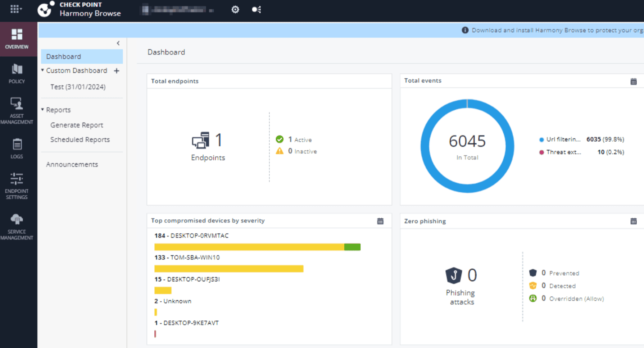Click the red Threat ext legend dot
This screenshot has width=644, height=348.
[541, 152]
